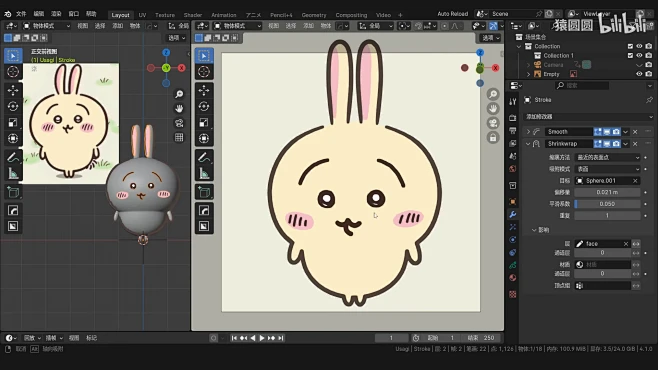Pin the Stroke properties context
The width and height of the screenshot is (658, 370).
click(x=649, y=100)
